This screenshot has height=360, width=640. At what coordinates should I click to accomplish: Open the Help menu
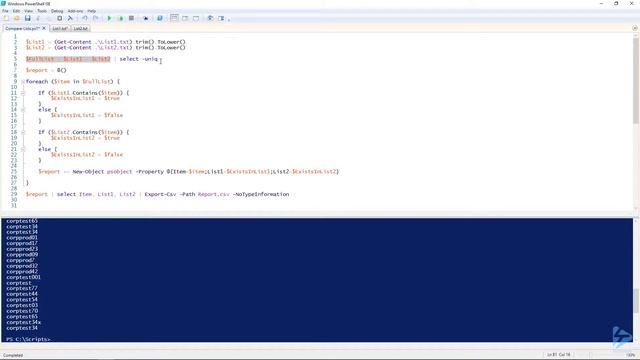tap(92, 11)
